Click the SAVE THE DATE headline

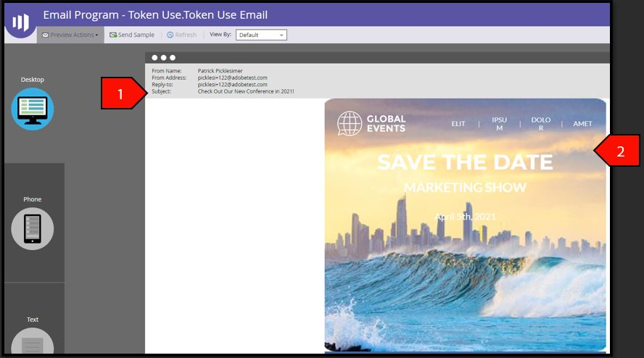coord(465,162)
